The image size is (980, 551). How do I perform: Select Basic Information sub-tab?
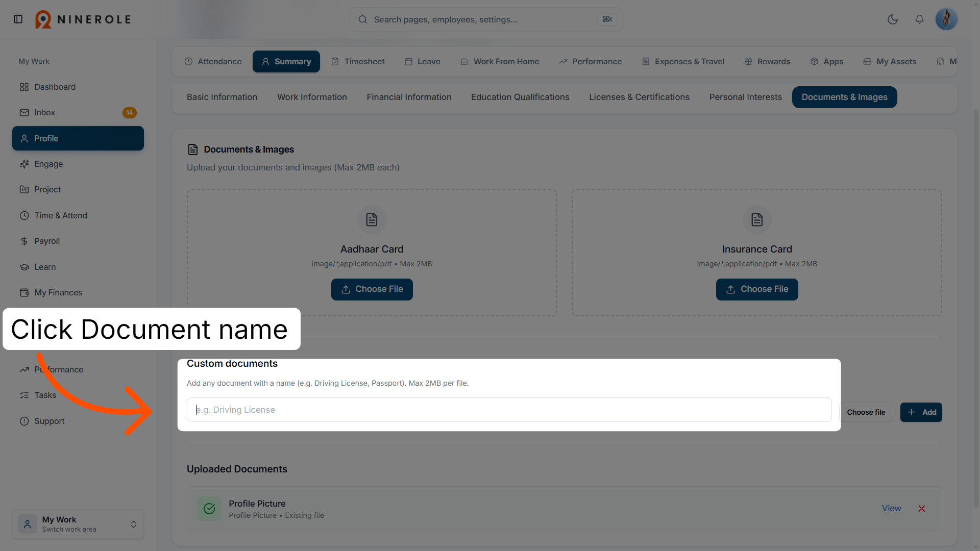[x=222, y=97]
